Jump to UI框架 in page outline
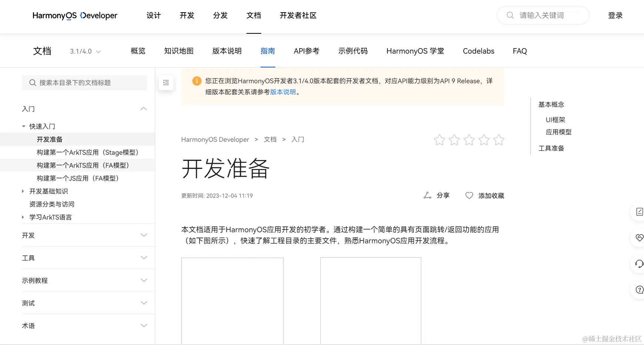Image resolution: width=644 pixels, height=345 pixels. coord(555,120)
